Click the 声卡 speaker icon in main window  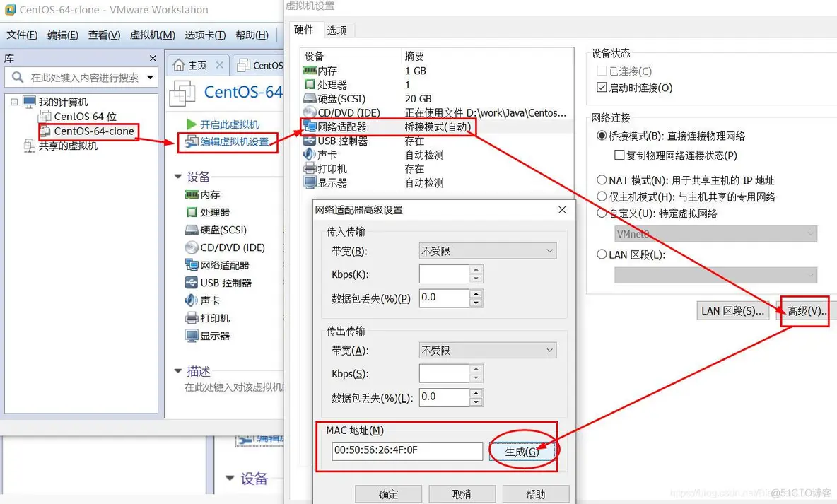click(192, 300)
